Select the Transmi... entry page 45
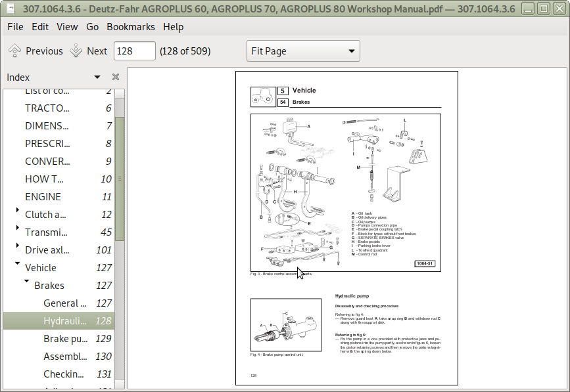570x392 pixels. pos(59,232)
